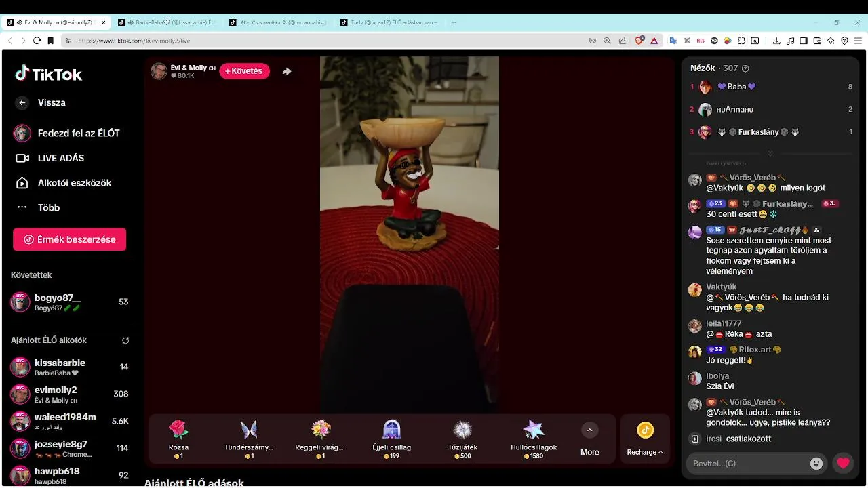Viewport: 868px width, 488px height.
Task: Send the Tündérszárny gift
Action: [x=249, y=439]
